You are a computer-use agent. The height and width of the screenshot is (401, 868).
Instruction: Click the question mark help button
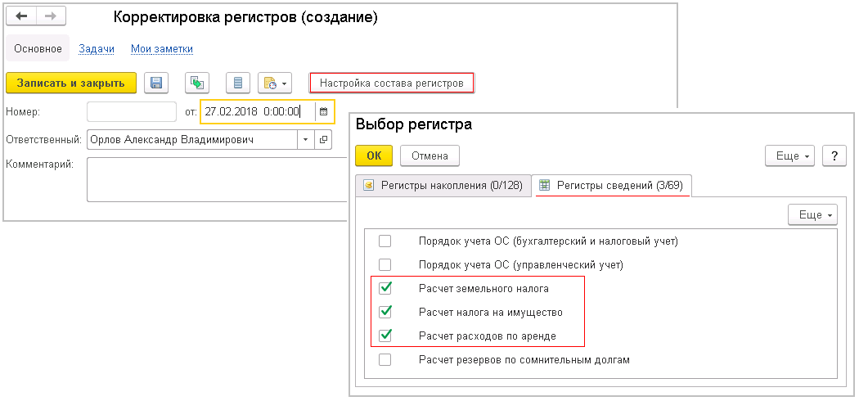(x=833, y=155)
